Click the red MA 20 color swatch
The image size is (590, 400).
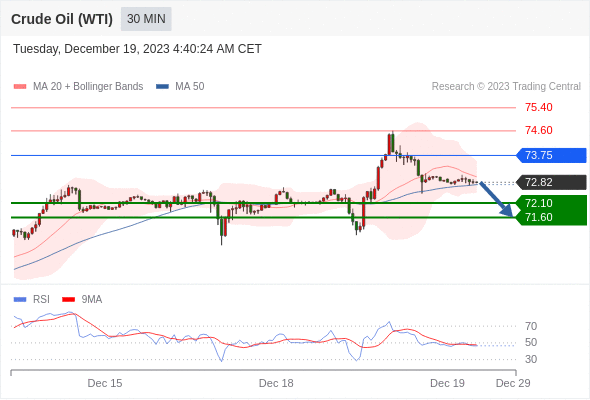click(20, 87)
